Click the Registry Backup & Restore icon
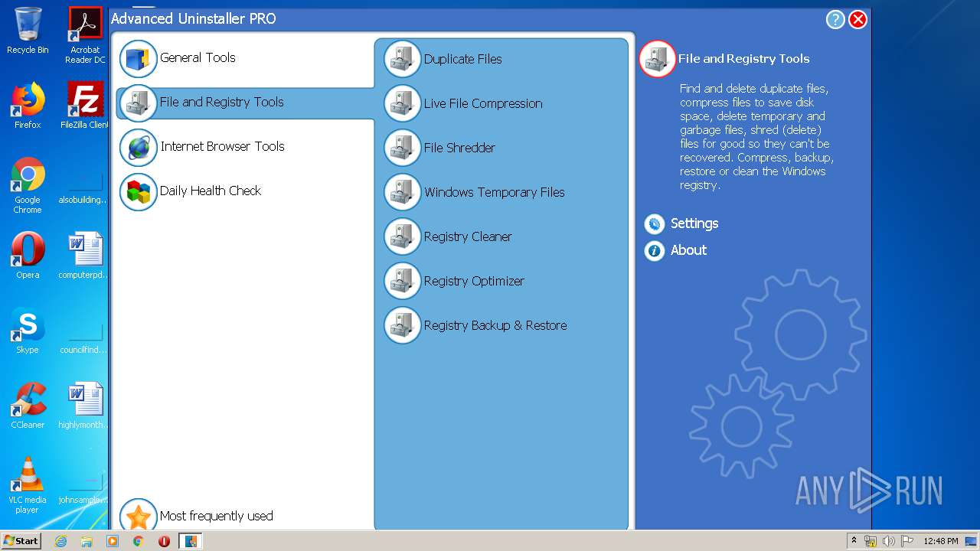The image size is (980, 551). point(402,326)
